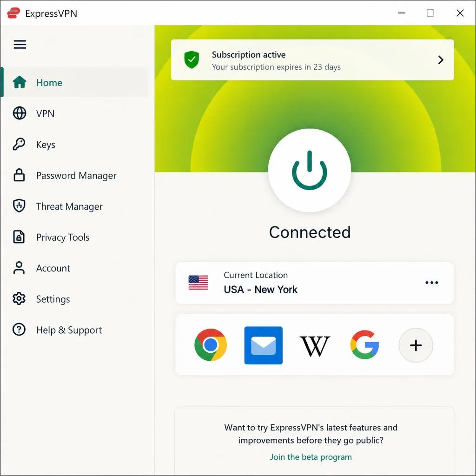
Task: Click the Settings gear icon
Action: pyautogui.click(x=19, y=298)
